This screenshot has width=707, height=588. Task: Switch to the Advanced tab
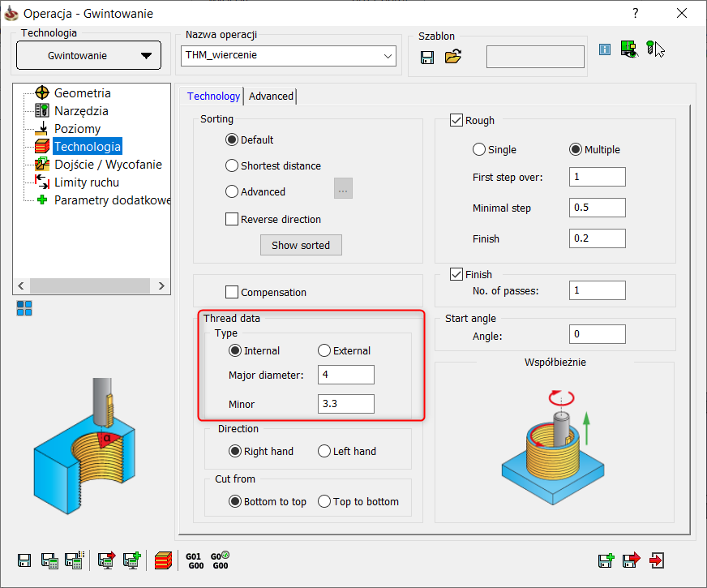pyautogui.click(x=271, y=96)
